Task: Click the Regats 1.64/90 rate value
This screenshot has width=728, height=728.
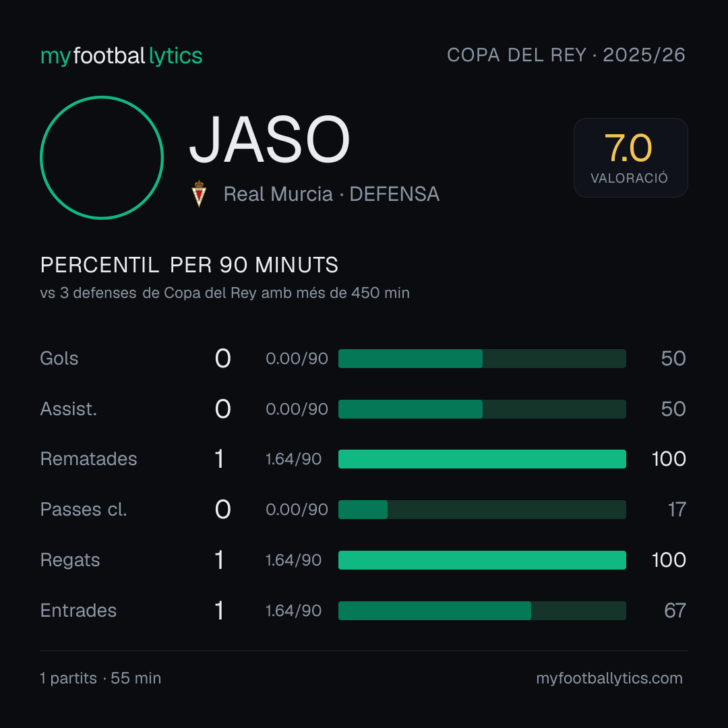Action: point(293,560)
